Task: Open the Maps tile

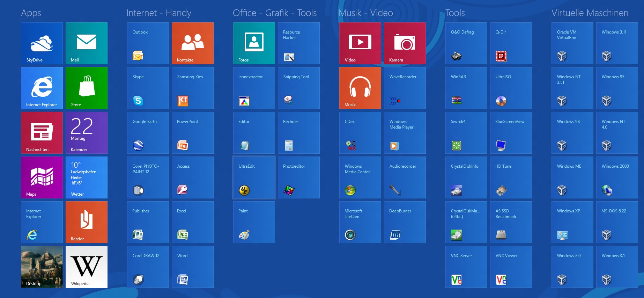Action: pyautogui.click(x=42, y=177)
